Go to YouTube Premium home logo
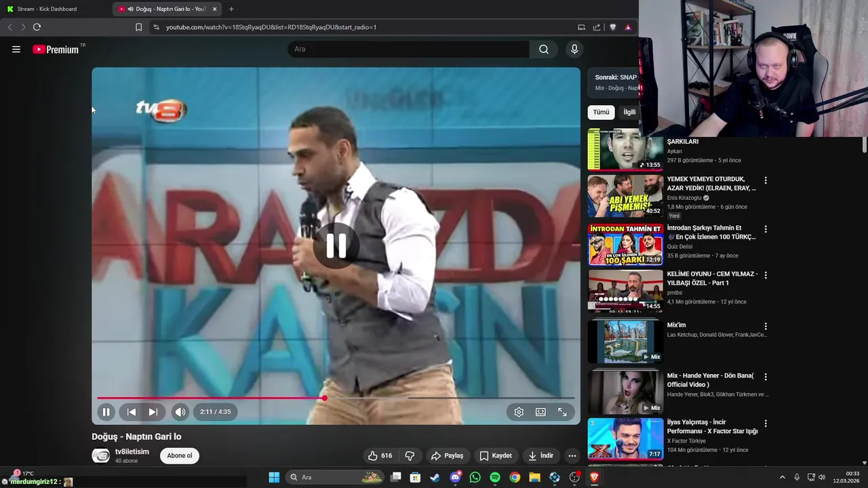 coord(56,49)
